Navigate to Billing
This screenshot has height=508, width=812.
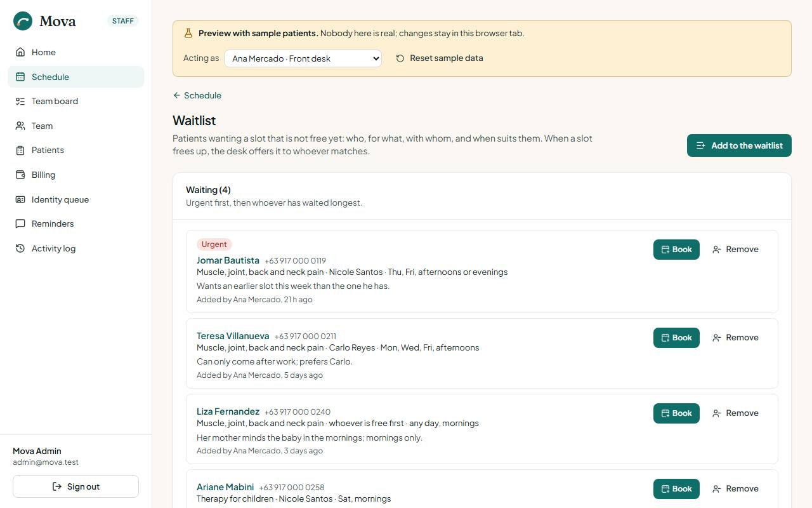(75, 175)
